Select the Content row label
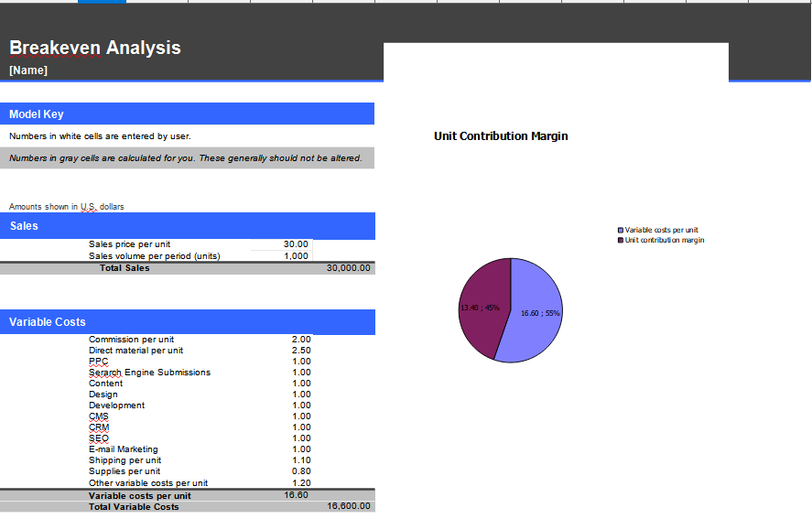 click(x=105, y=384)
